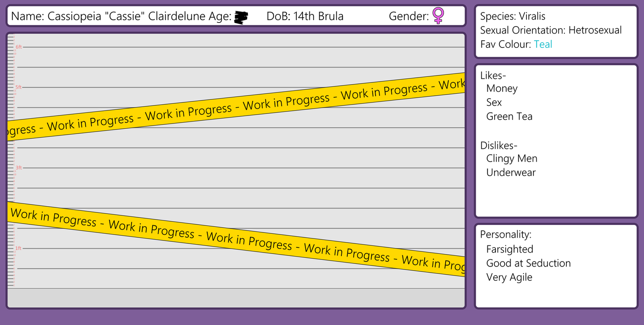The width and height of the screenshot is (644, 325).
Task: Select Very Agile personality trait
Action: (x=509, y=278)
